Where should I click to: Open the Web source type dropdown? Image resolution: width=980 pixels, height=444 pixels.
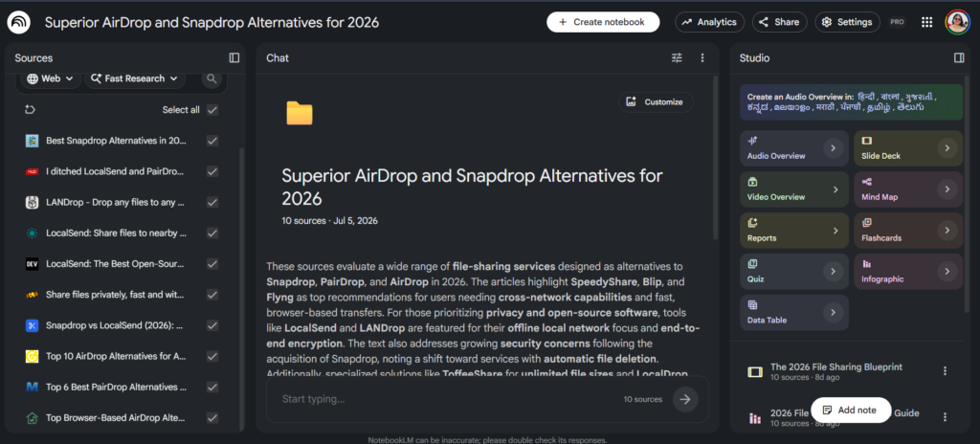coord(50,78)
